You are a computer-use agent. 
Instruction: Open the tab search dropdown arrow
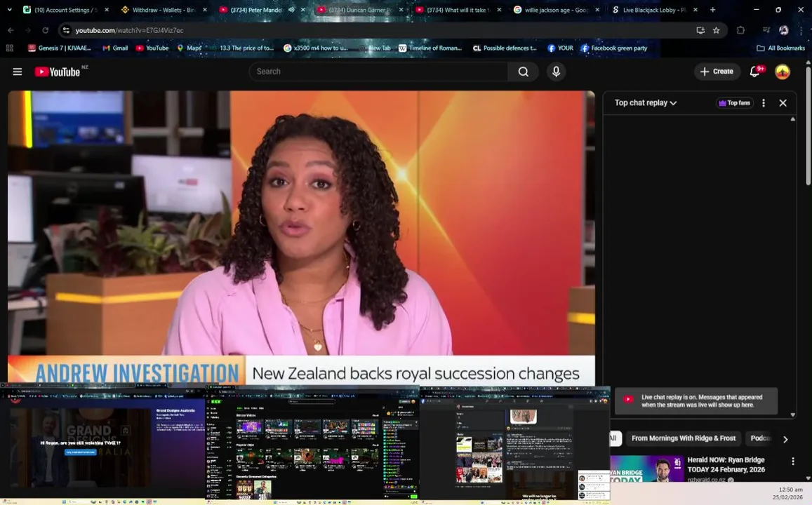9,9
